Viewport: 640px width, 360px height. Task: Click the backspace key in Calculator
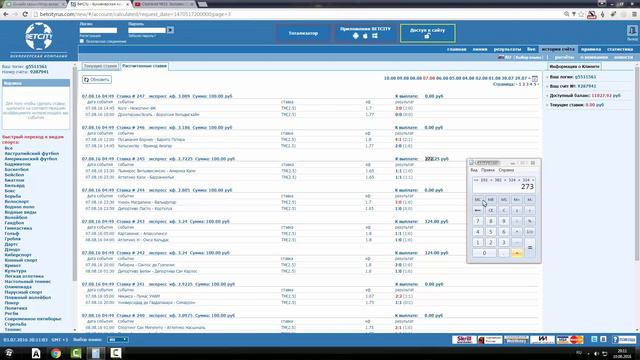(x=478, y=210)
